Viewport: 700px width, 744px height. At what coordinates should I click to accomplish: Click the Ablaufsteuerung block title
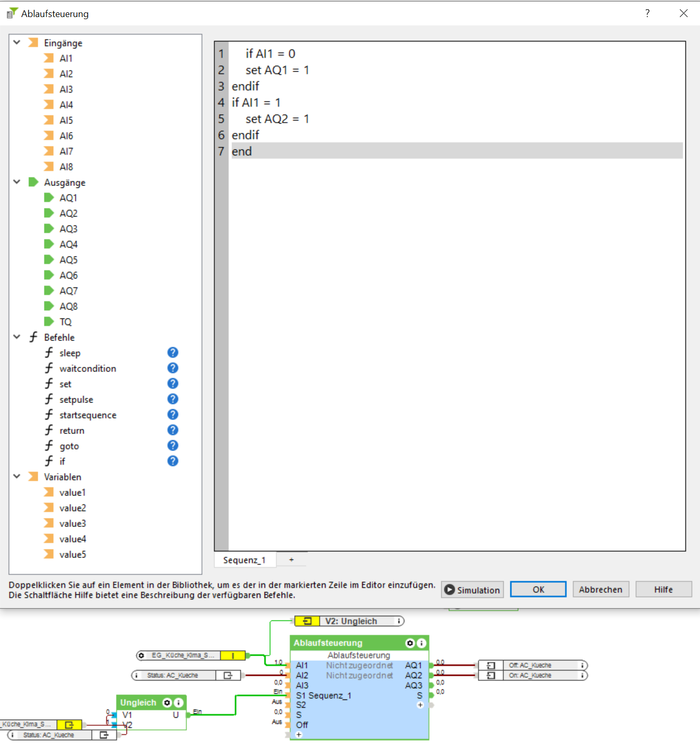pyautogui.click(x=328, y=643)
